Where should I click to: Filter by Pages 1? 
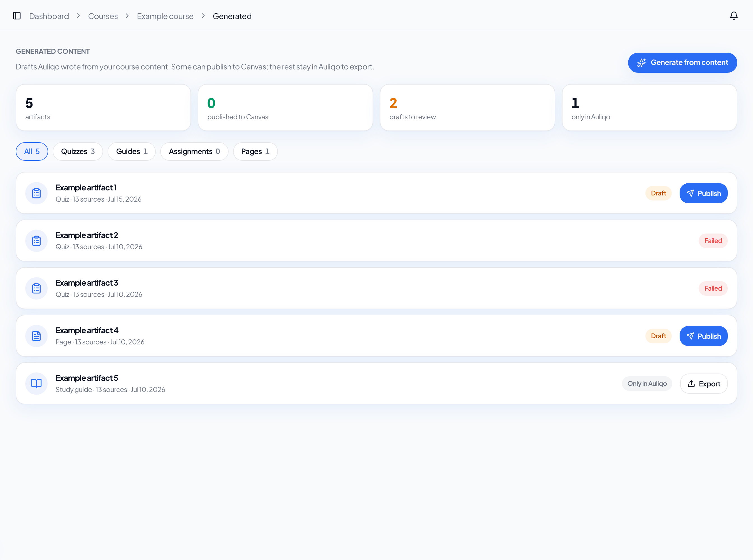[255, 151]
